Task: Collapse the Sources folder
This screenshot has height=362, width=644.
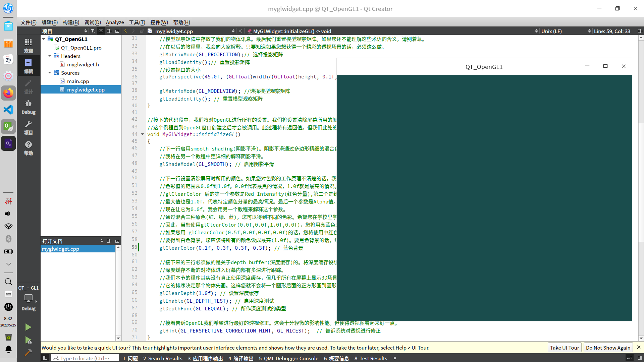Action: [50, 73]
